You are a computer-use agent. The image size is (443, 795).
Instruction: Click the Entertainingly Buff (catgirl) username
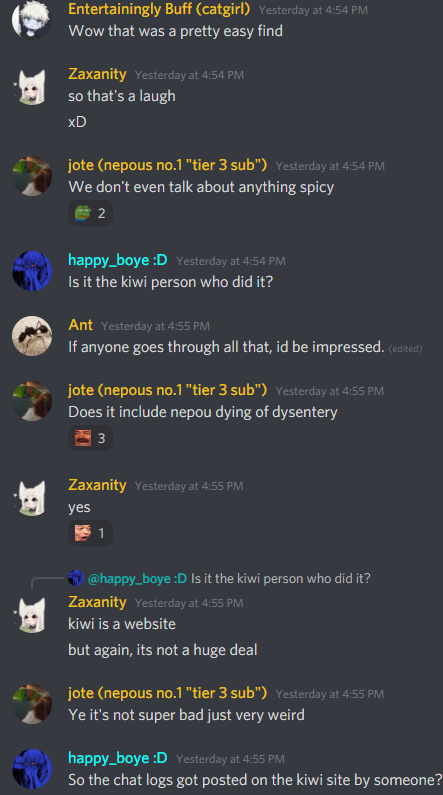coord(159,9)
